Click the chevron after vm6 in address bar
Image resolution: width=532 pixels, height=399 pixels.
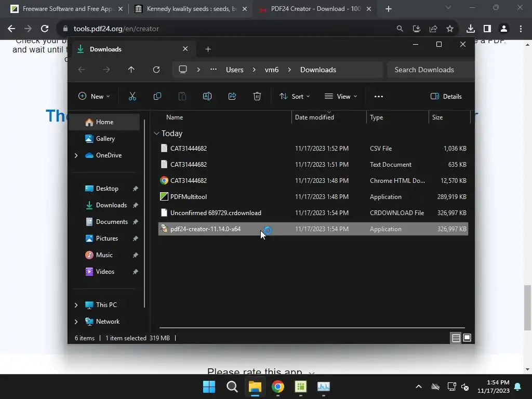coord(289,70)
